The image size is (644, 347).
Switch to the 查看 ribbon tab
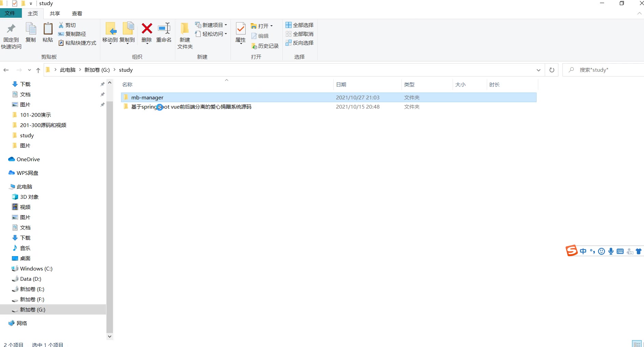click(x=77, y=13)
